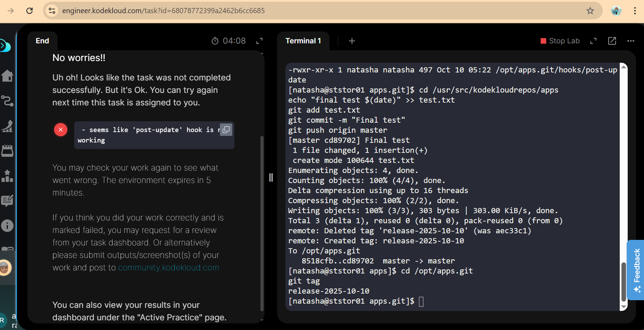Focus the terminal command prompt cursor
The width and height of the screenshot is (644, 330).
[x=421, y=302]
